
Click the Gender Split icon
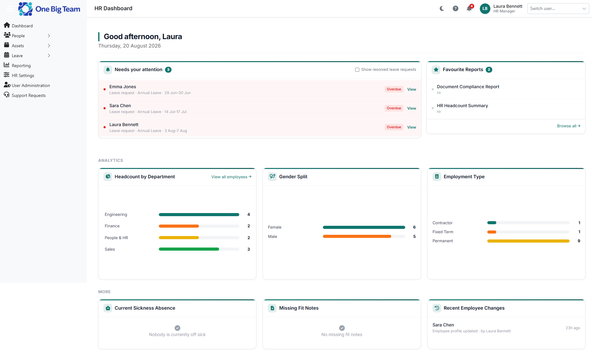pos(272,176)
